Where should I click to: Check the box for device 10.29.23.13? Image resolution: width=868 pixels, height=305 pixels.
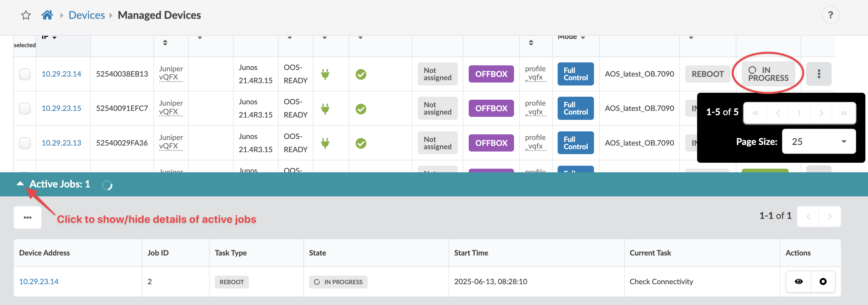point(25,143)
